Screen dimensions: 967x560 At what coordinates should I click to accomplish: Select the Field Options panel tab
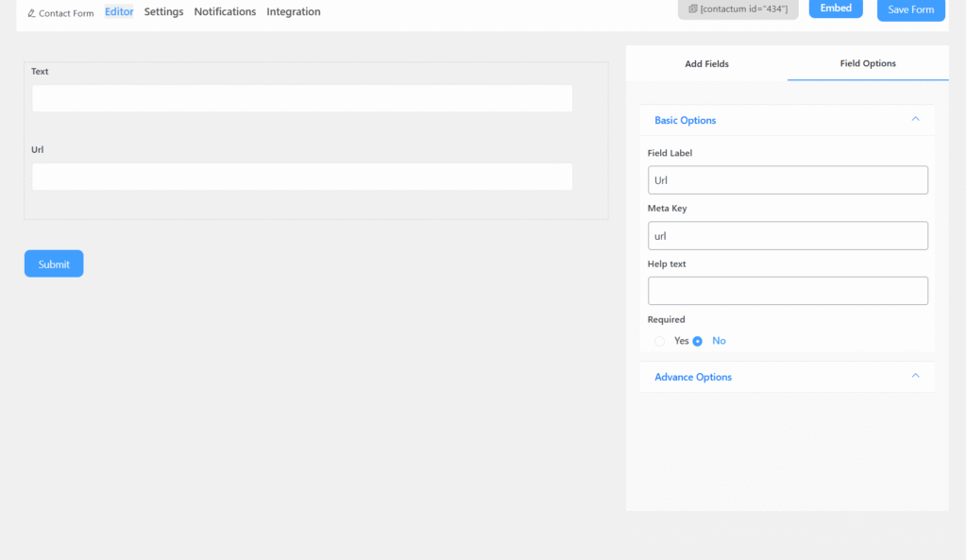pos(867,64)
